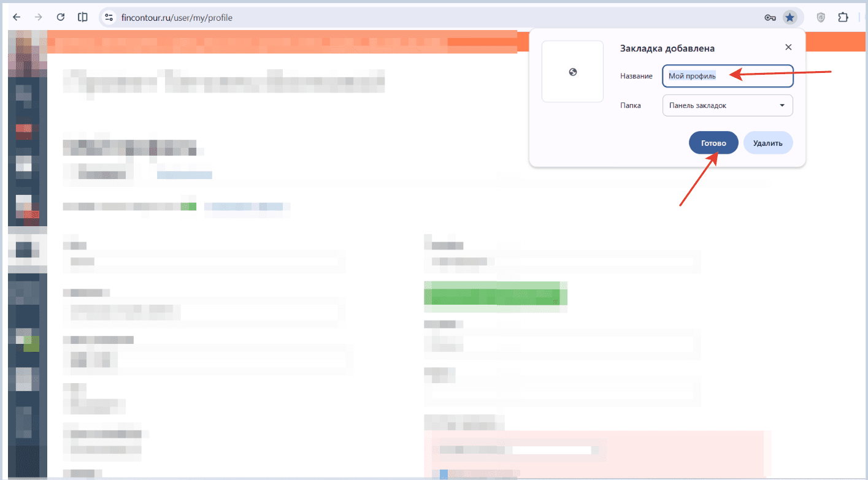868x480 pixels.
Task: Reload the current page
Action: pyautogui.click(x=60, y=17)
